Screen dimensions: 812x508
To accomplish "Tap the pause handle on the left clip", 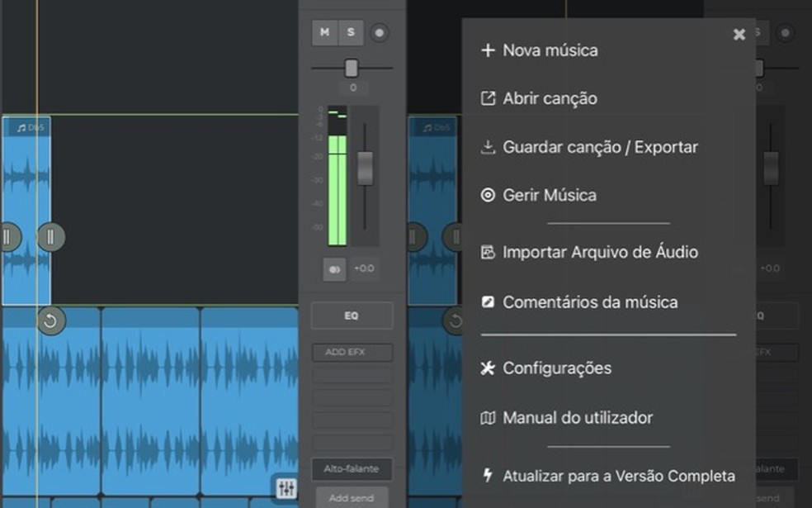I will [8, 236].
